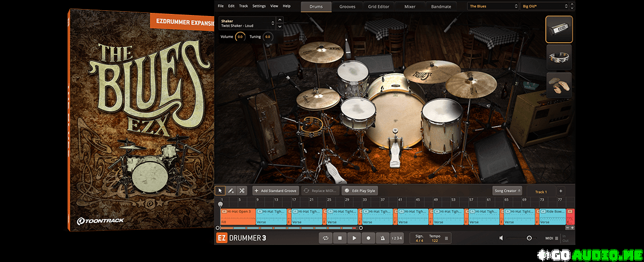Open the Help menu
The height and width of the screenshot is (262, 644).
287,6
